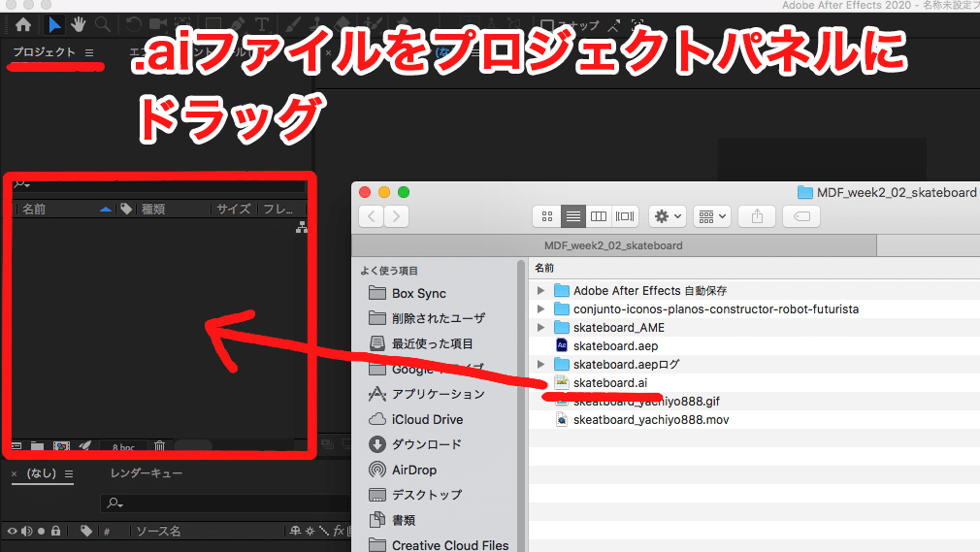Switch to the レンダーキュー tab
The width and height of the screenshot is (980, 552).
click(147, 473)
